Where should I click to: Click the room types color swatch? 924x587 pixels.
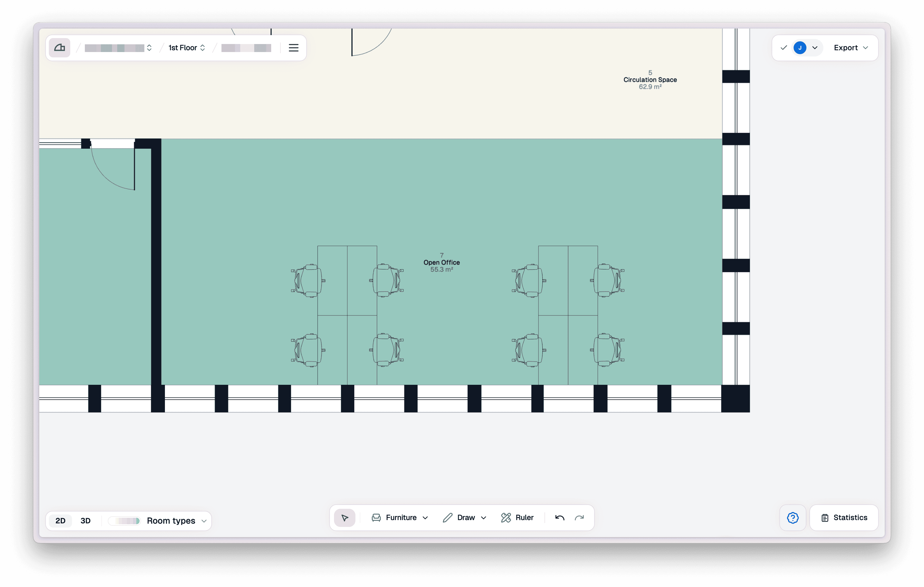pyautogui.click(x=124, y=521)
